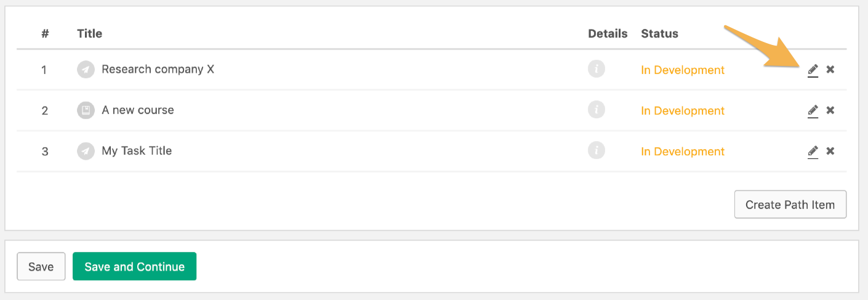
Task: Show details info for My Task Title
Action: (597, 150)
